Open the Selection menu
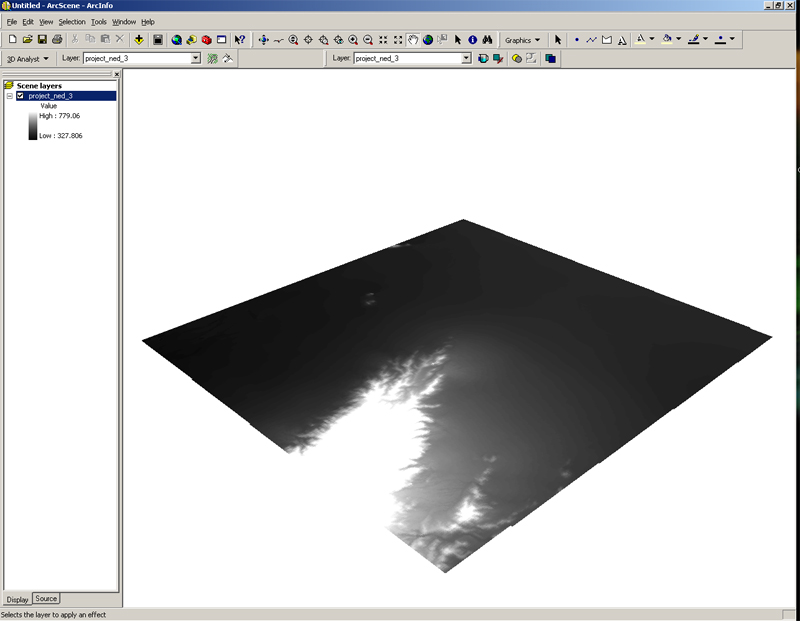The height and width of the screenshot is (621, 800). [72, 21]
